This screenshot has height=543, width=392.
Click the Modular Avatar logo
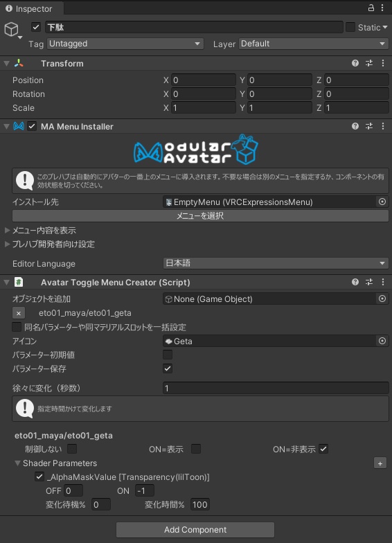[196, 149]
